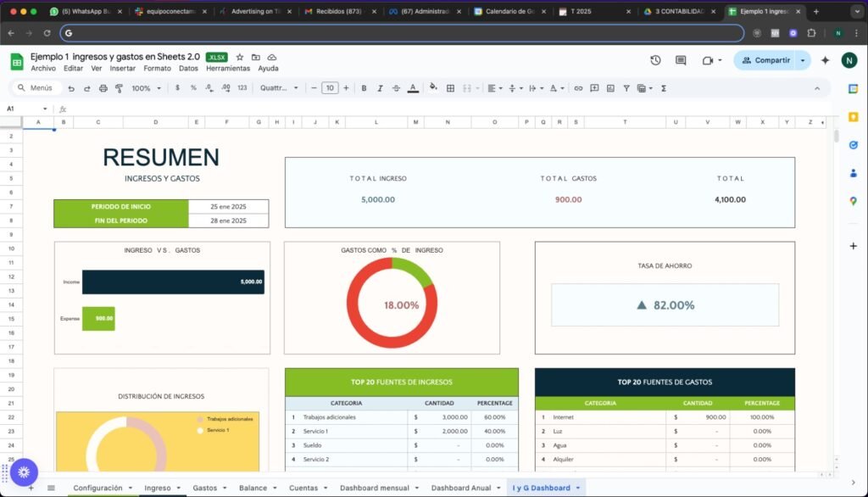Expand the font family dropdown

click(x=279, y=88)
